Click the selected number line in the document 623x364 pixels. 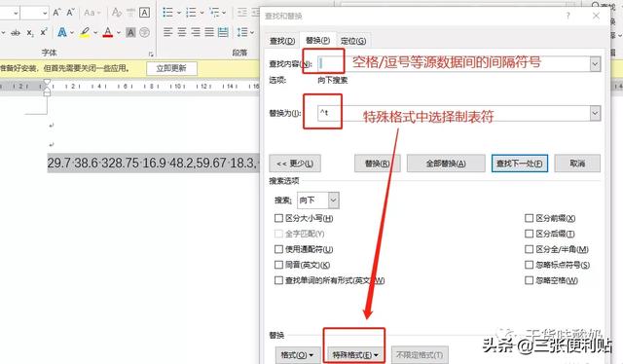154,163
